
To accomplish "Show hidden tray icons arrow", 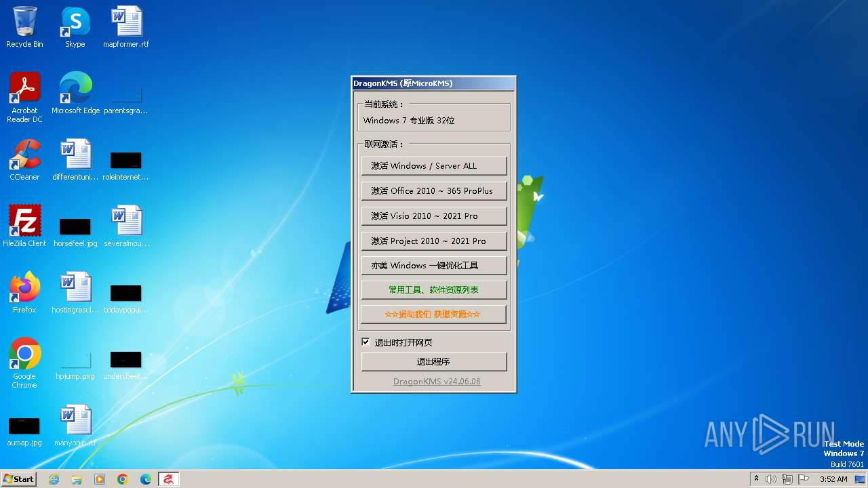I will tap(756, 479).
